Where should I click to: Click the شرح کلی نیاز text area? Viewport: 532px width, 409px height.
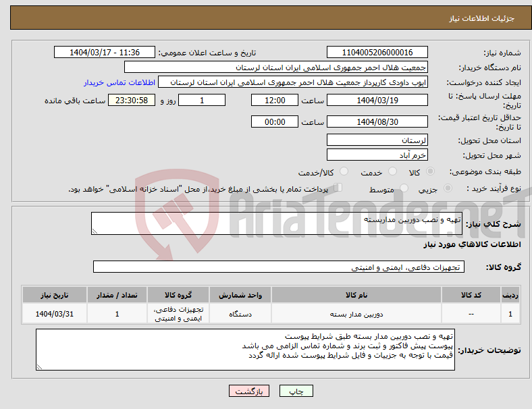coord(277,223)
